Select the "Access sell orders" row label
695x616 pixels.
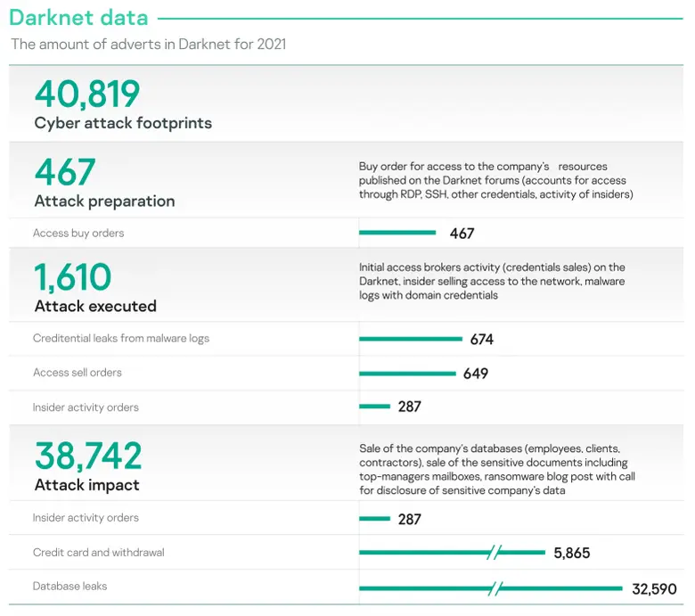[78, 373]
